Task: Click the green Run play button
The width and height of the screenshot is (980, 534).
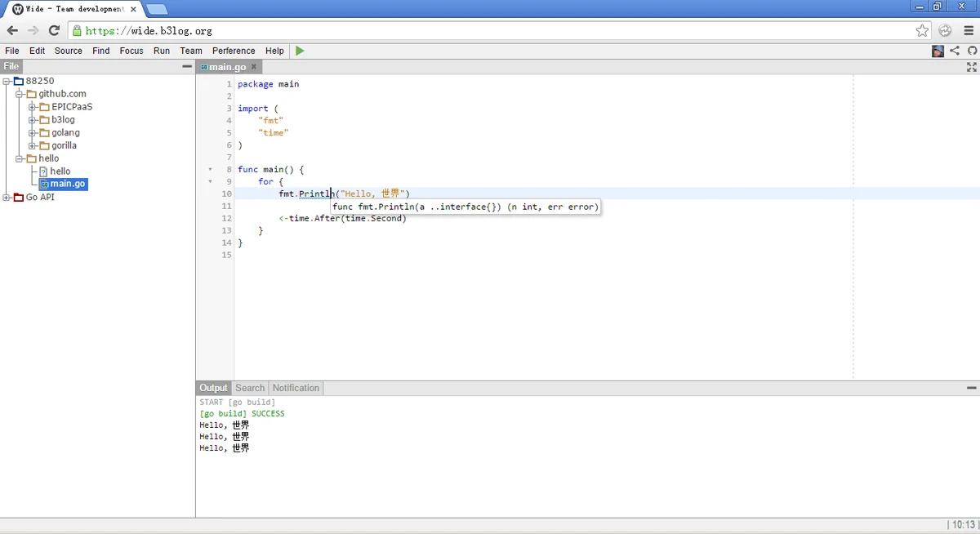Action: point(300,51)
